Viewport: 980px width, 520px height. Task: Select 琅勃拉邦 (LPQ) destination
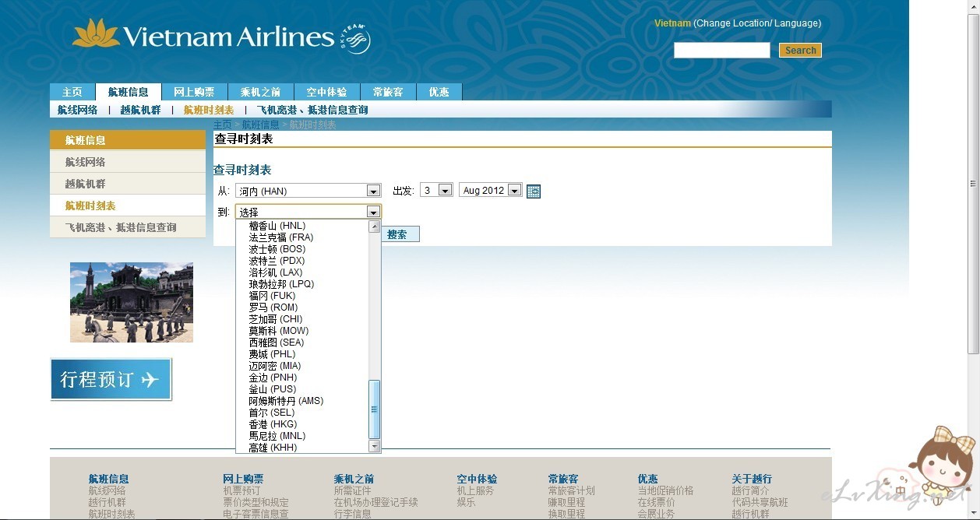coord(282,284)
